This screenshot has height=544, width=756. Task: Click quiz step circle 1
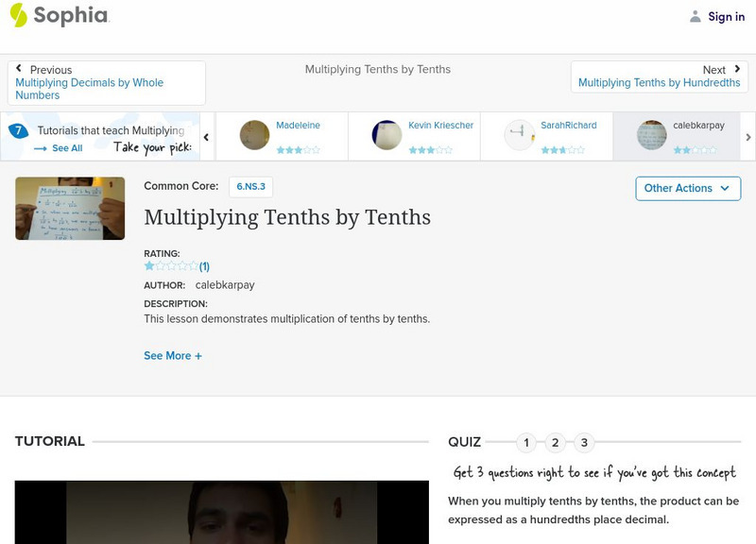[525, 441]
